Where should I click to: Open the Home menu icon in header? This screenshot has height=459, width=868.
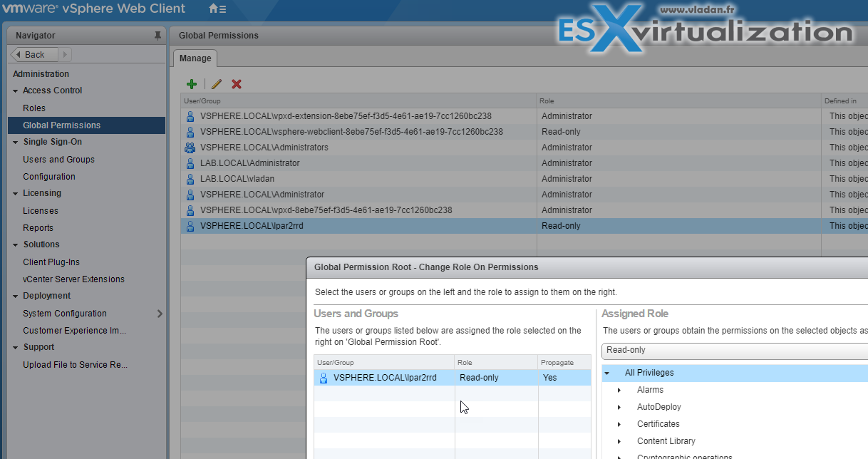coord(217,9)
